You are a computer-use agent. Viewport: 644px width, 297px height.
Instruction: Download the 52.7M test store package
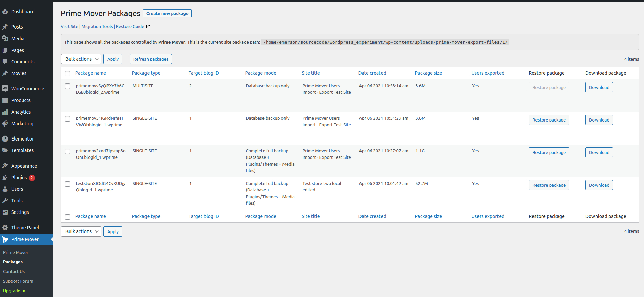coord(599,185)
